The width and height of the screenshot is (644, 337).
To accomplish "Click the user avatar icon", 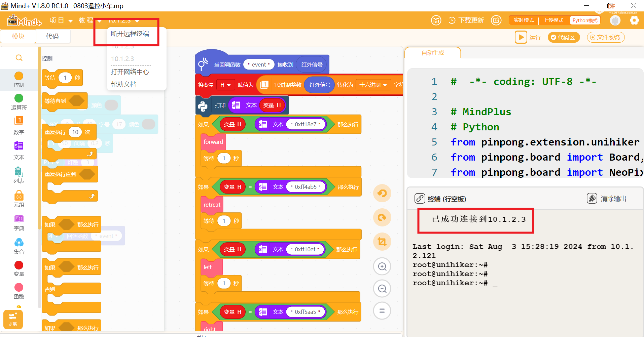I will click(615, 20).
